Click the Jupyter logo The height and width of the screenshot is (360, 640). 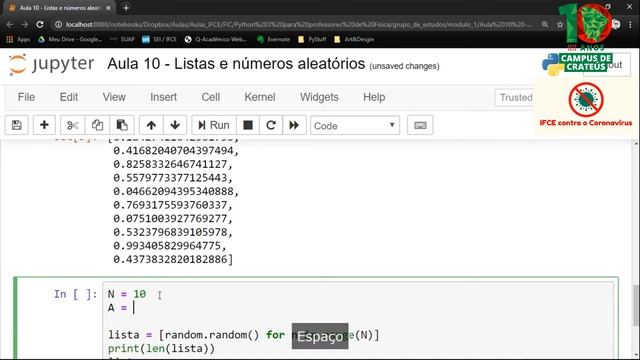[x=51, y=64]
